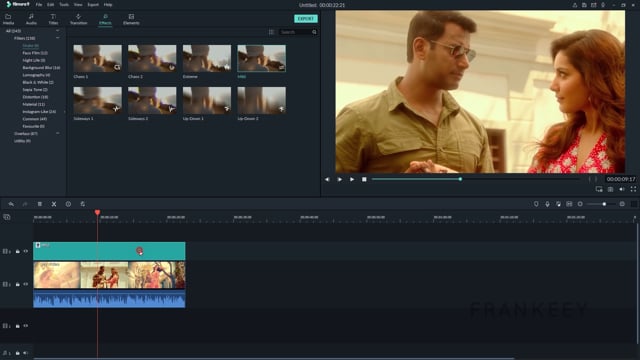Switch to the Elements tab
640x360 pixels.
[x=131, y=19]
